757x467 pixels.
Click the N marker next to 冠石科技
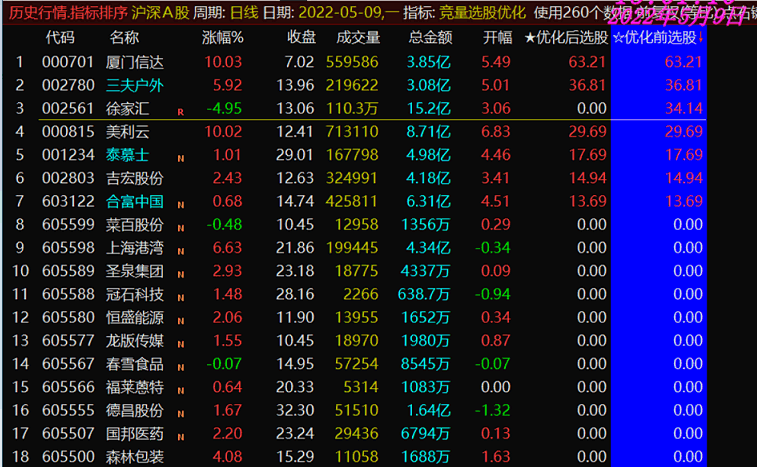pyautogui.click(x=181, y=297)
